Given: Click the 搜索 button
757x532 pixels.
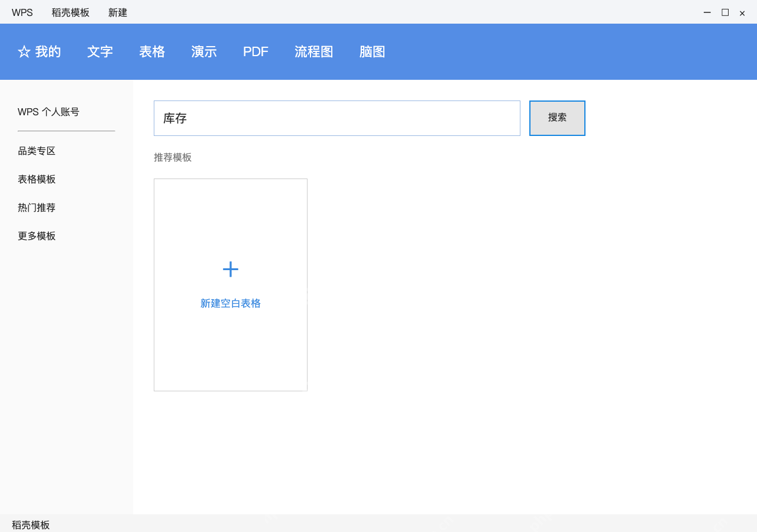Looking at the screenshot, I should [557, 118].
